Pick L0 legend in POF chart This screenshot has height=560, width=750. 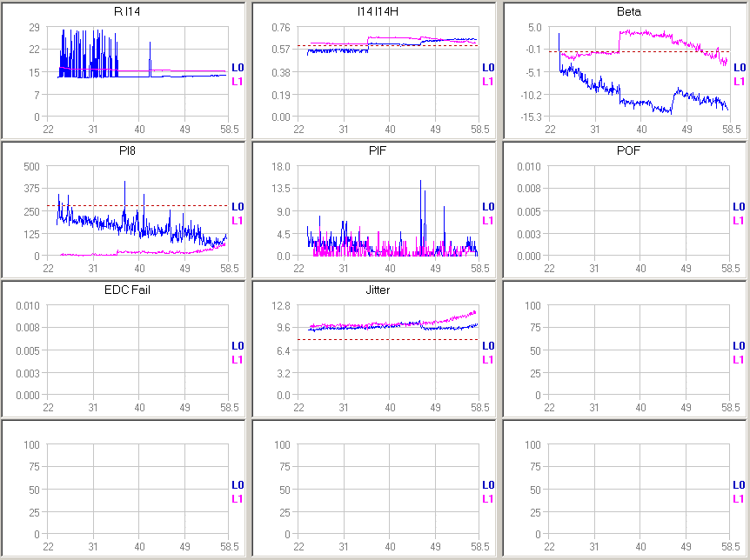pos(739,206)
